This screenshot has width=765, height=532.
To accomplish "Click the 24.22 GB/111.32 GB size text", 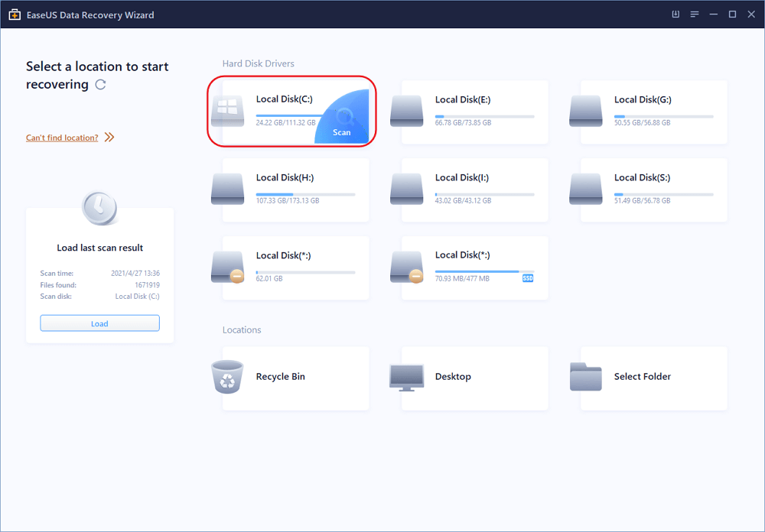I will (286, 123).
